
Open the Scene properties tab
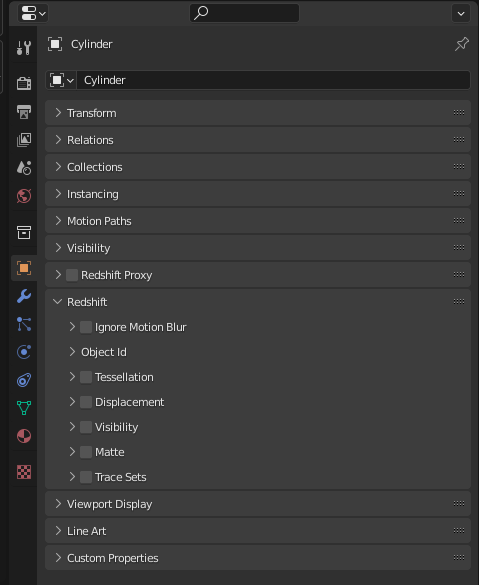pyautogui.click(x=24, y=168)
